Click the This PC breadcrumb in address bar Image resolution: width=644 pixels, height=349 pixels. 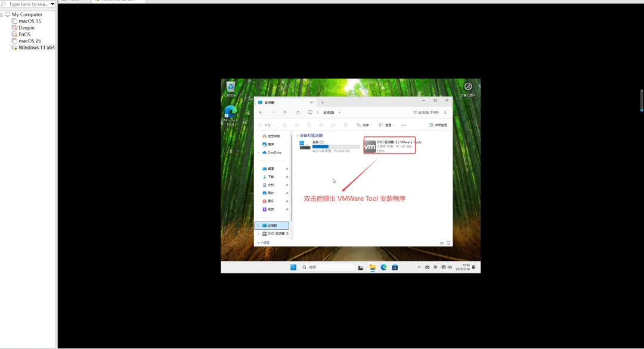329,113
